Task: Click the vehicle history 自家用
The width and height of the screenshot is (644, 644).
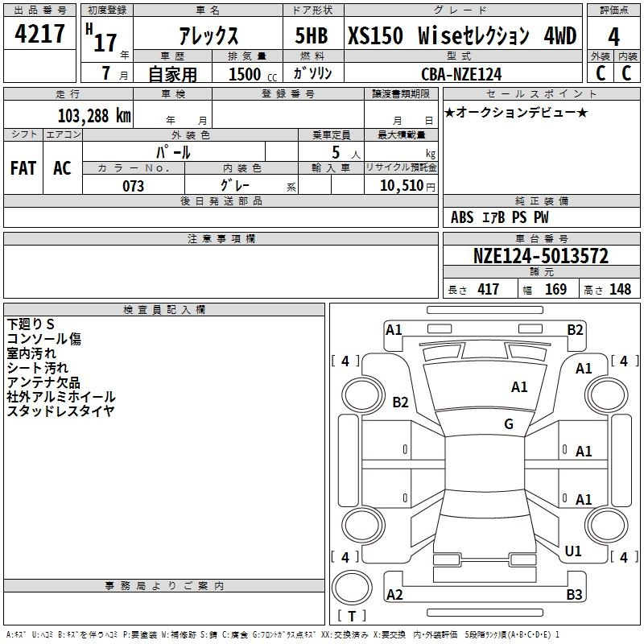Action: click(x=172, y=74)
